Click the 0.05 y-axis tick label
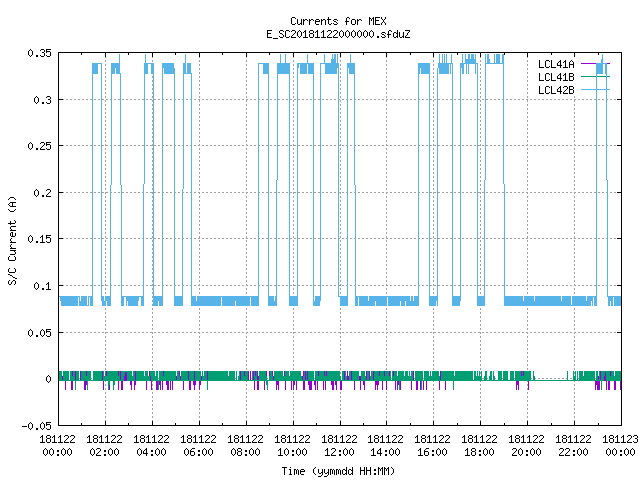Screen dimensions: 640x480 [x=40, y=333]
